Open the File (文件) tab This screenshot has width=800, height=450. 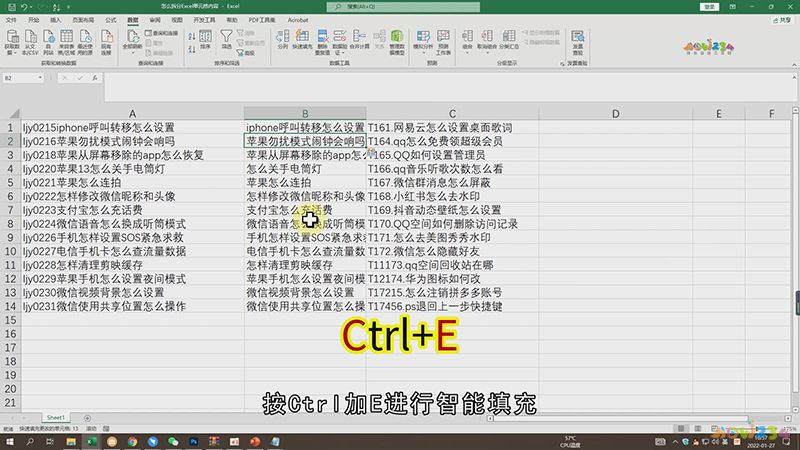tap(11, 20)
